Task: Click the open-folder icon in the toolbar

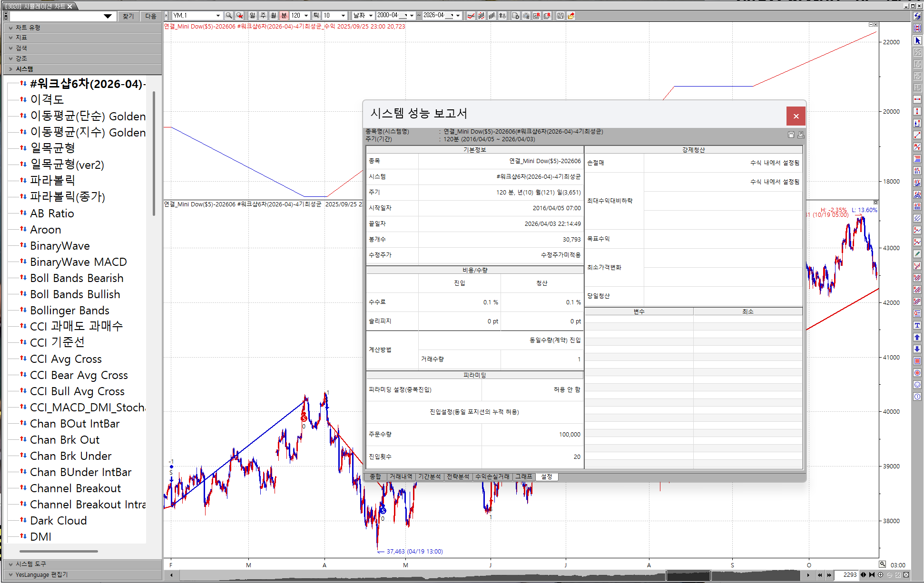Action: 571,16
